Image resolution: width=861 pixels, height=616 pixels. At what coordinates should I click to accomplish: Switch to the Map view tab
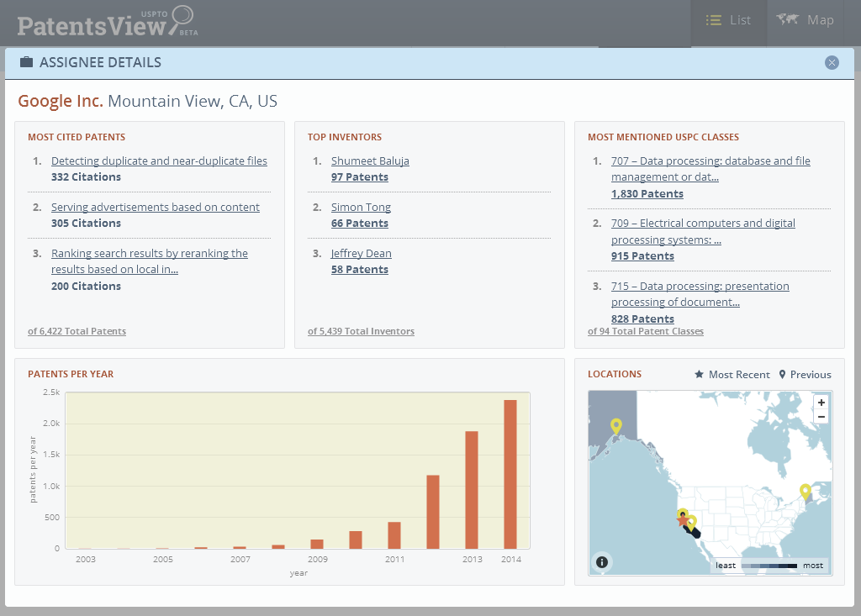click(805, 20)
